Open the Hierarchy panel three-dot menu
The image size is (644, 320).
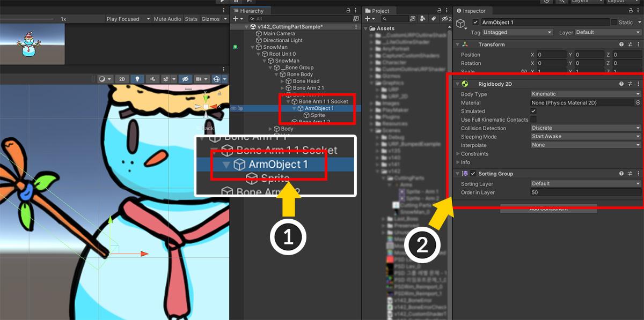[356, 11]
